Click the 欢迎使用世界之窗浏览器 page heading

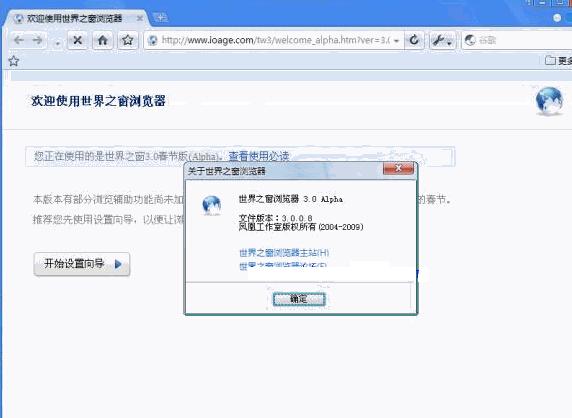coord(98,101)
